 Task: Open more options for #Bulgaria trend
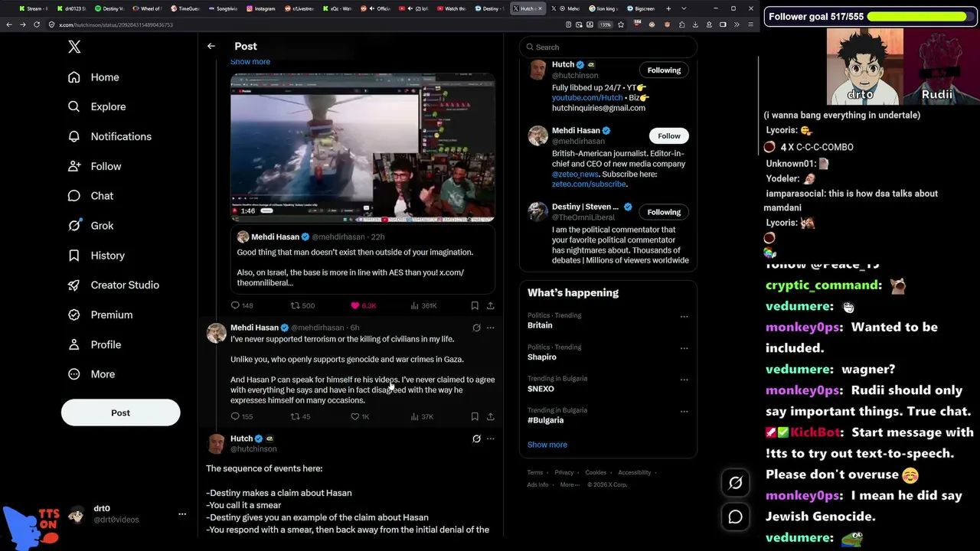(684, 411)
